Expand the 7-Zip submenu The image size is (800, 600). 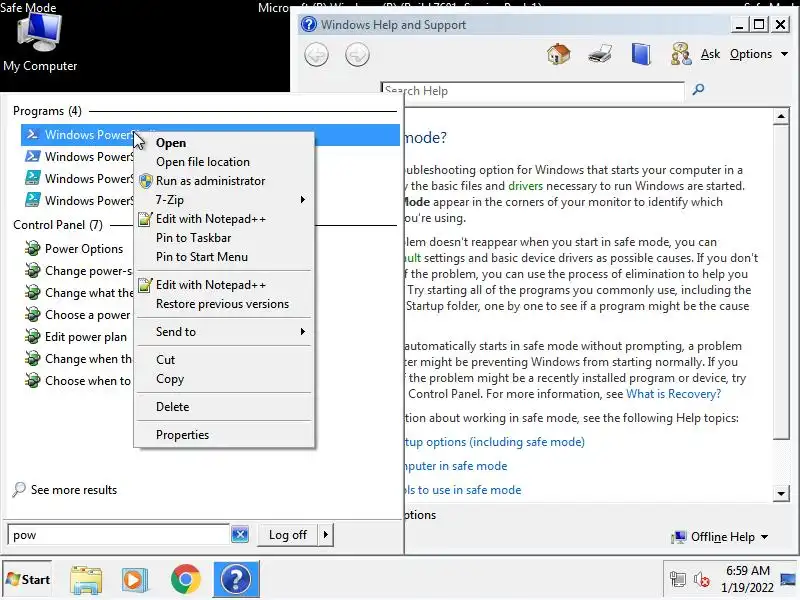[x=224, y=199]
